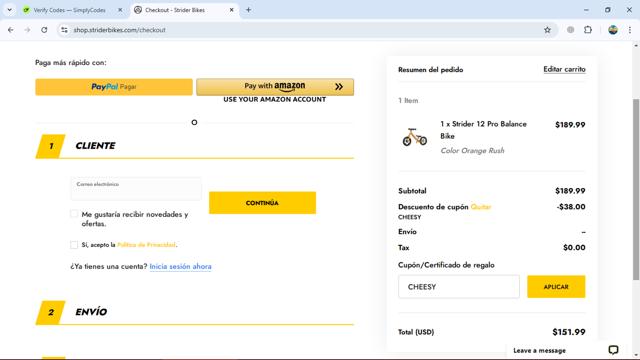This screenshot has height=360, width=640.
Task: Click the Tax $0.00 value
Action: click(x=574, y=248)
